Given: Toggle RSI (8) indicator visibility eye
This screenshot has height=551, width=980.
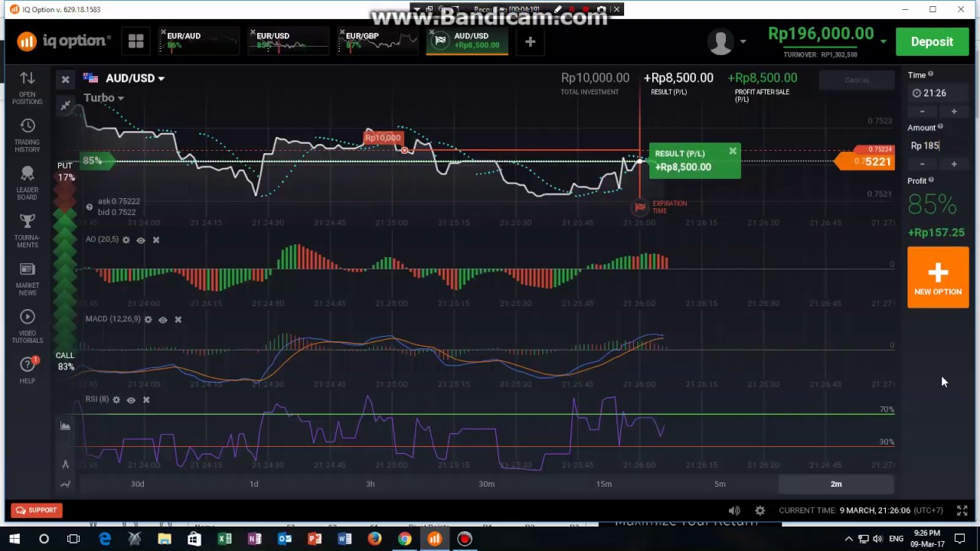Looking at the screenshot, I should [x=131, y=399].
